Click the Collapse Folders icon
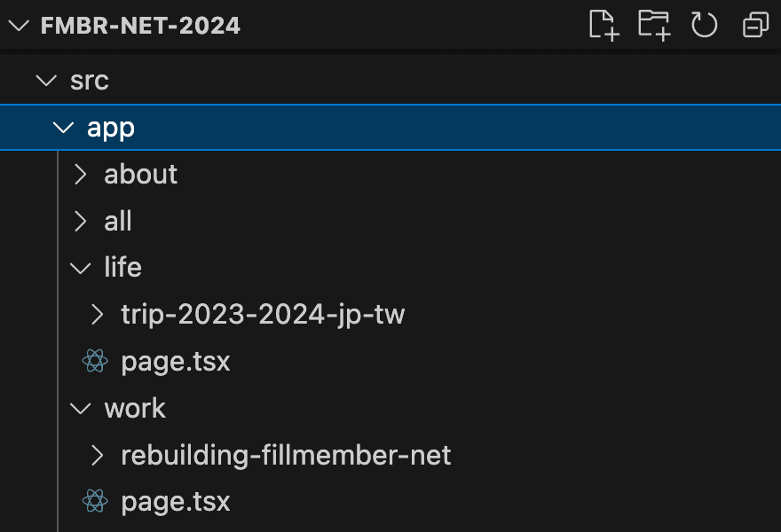This screenshot has width=781, height=532. (753, 26)
